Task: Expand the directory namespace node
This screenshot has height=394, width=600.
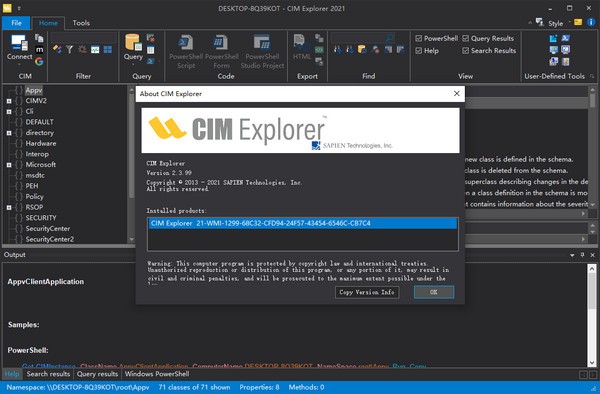Action: (9, 133)
